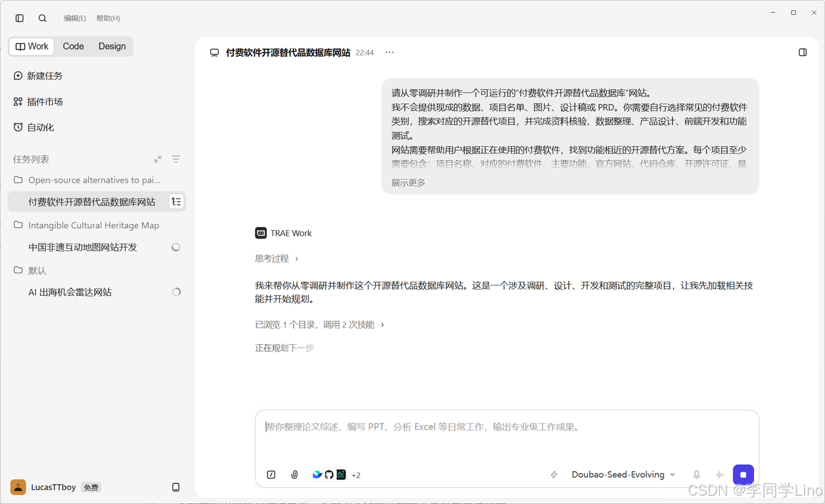Expand 已浏览 1 个目录，调用 2 次技能 details

click(320, 325)
